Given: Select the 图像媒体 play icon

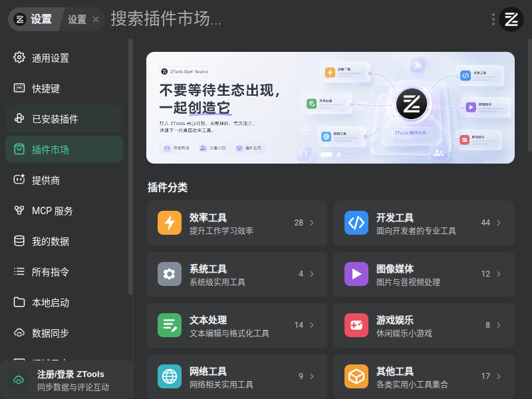Looking at the screenshot, I should [356, 274].
